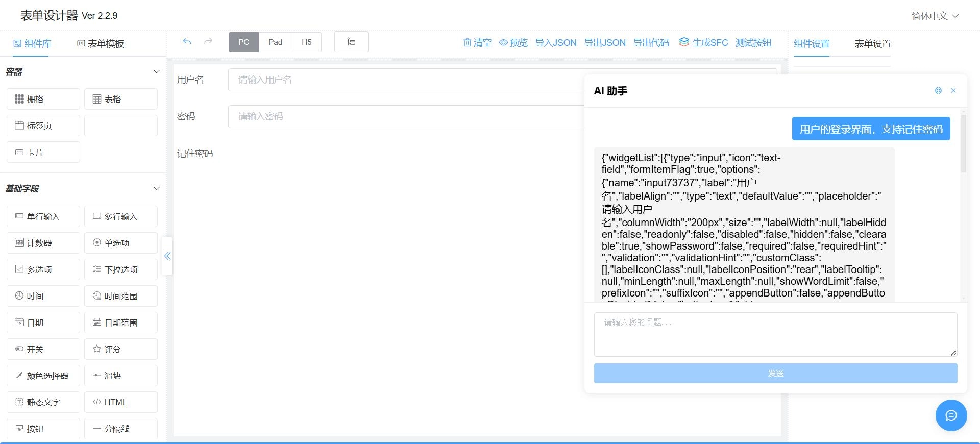Screen dimensions: 980x444
Task: Open the 简体中文 language dropdown
Action: point(935,16)
